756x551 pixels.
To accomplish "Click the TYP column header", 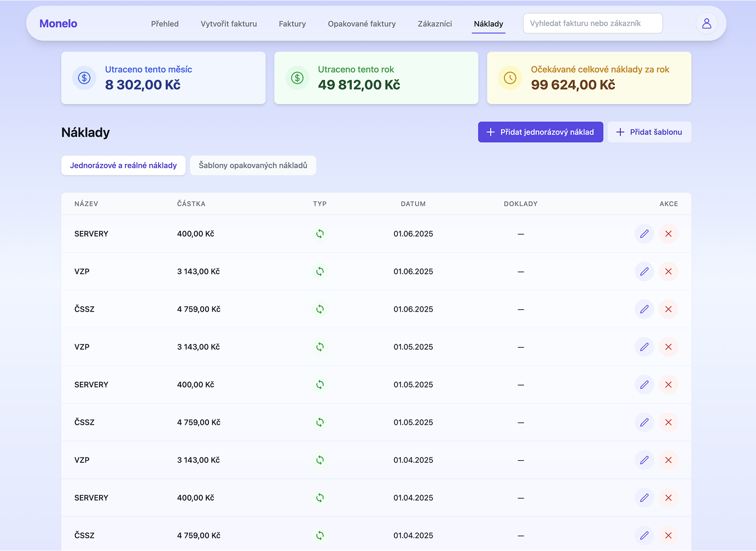I will pos(320,204).
